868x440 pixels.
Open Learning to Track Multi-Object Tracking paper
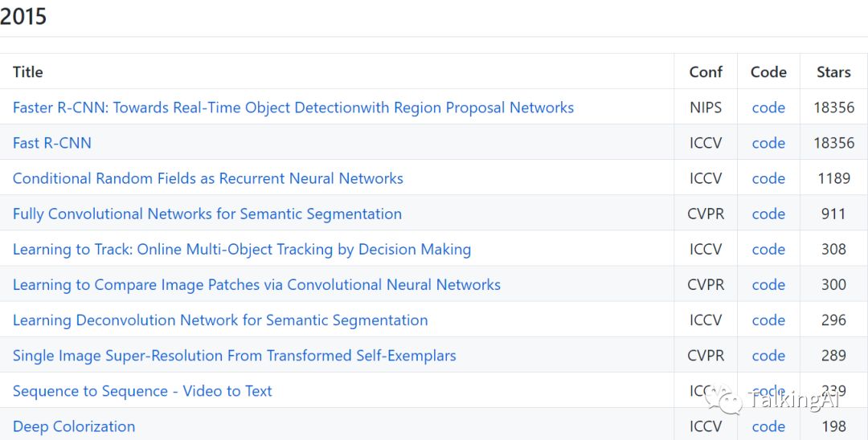coord(241,249)
